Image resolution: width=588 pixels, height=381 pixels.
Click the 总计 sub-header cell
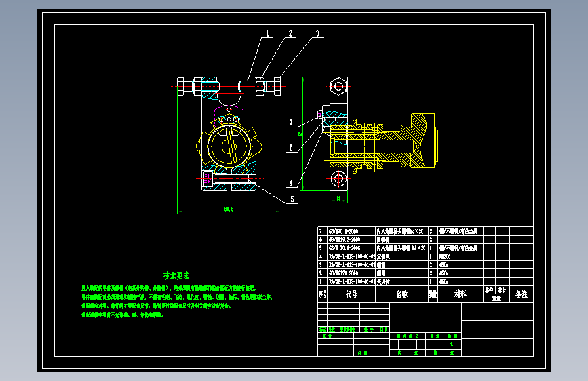point(503,290)
